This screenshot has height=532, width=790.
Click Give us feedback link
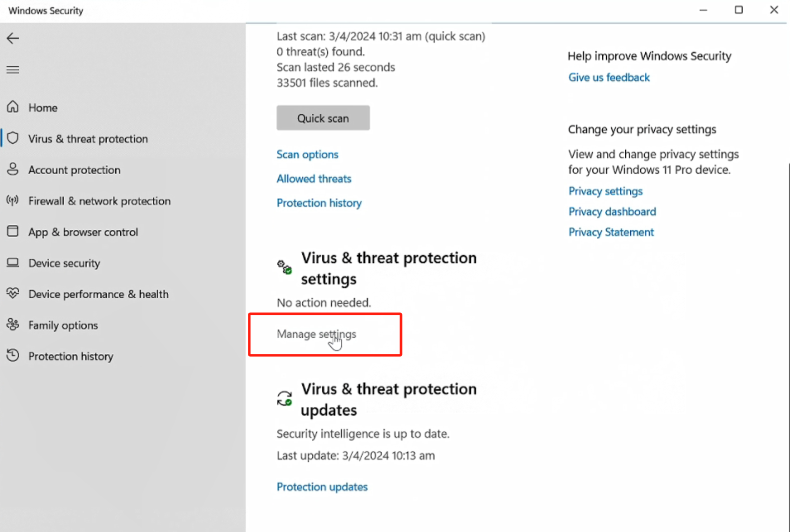pyautogui.click(x=609, y=78)
